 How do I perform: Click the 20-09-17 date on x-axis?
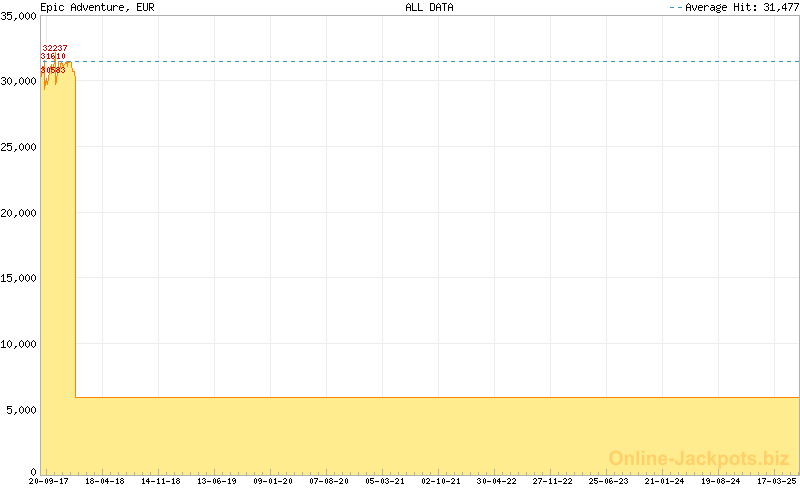(x=48, y=481)
